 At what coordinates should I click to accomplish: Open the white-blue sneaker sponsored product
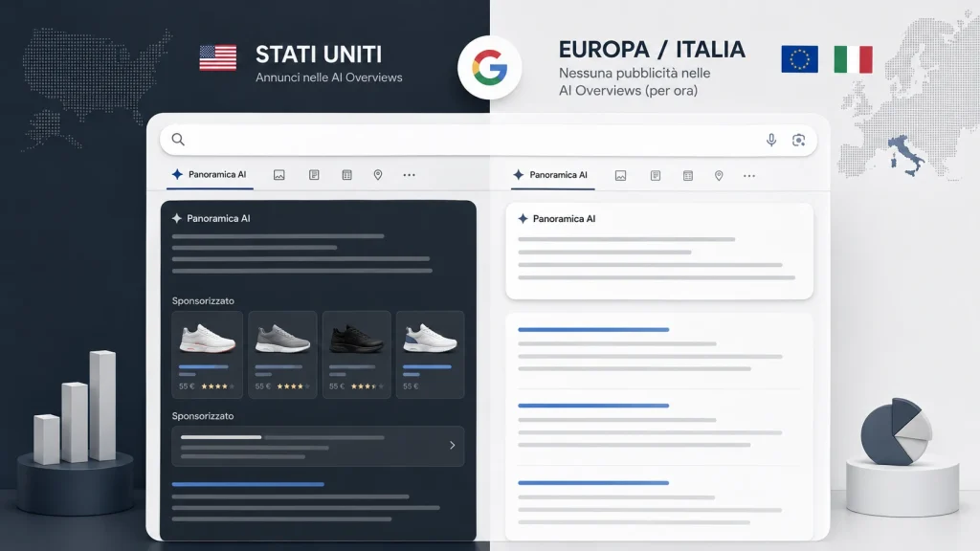430,354
